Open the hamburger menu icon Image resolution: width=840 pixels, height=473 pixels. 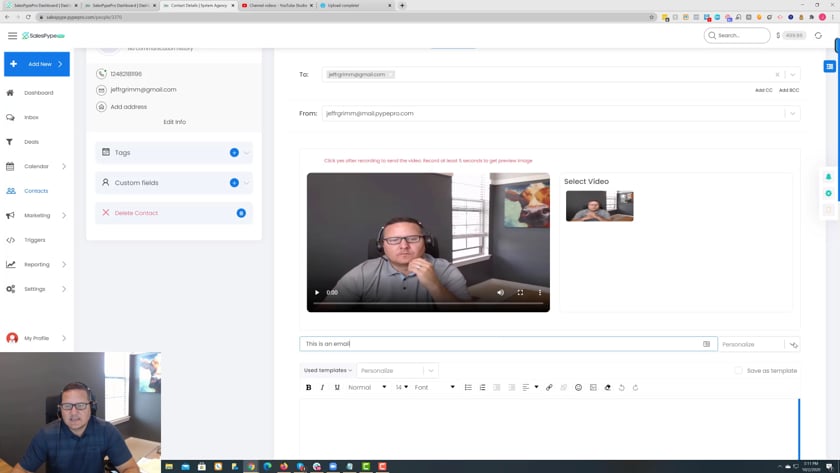click(12, 35)
